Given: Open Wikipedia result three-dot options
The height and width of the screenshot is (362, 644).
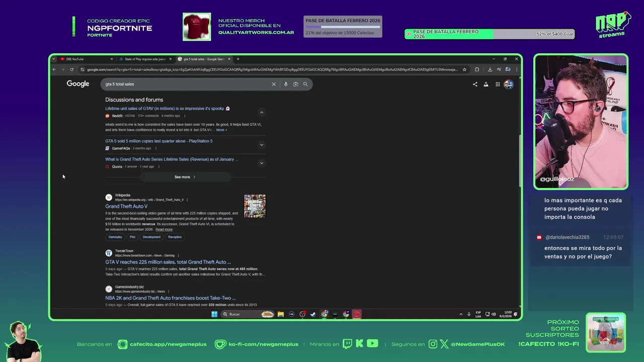Looking at the screenshot, I should click(187, 200).
